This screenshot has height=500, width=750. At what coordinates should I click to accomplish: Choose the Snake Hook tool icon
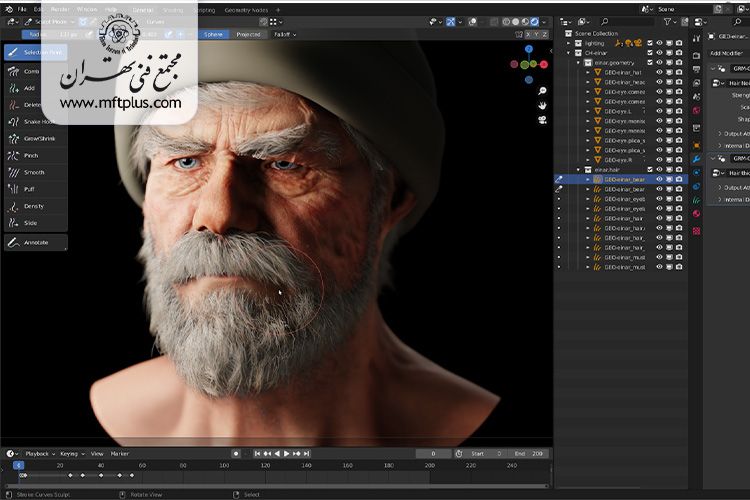(x=14, y=122)
